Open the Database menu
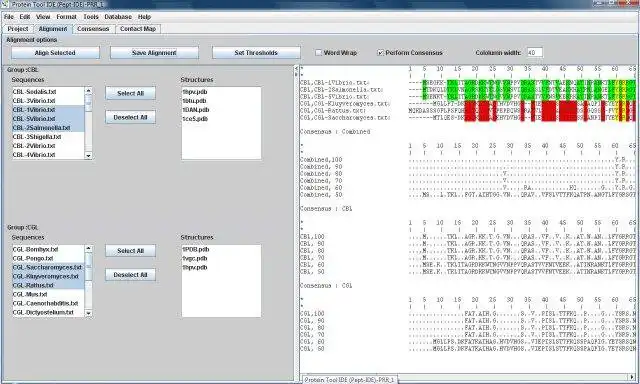This screenshot has height=384, width=640. (118, 17)
